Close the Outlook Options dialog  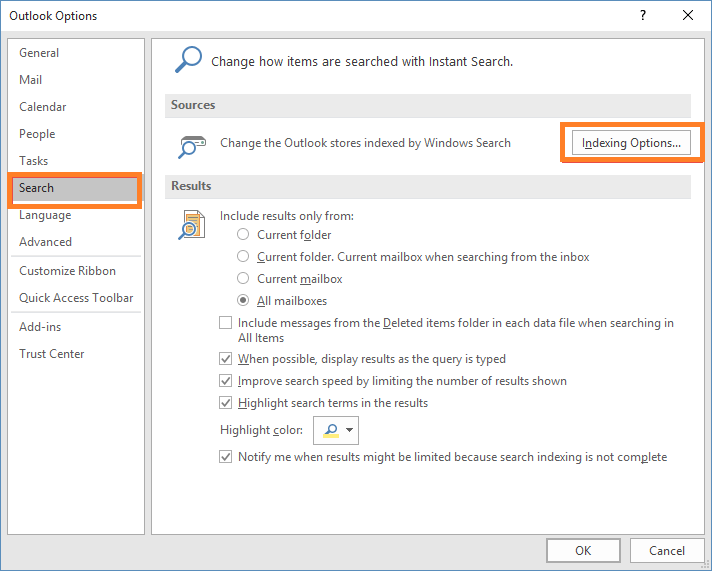(688, 15)
